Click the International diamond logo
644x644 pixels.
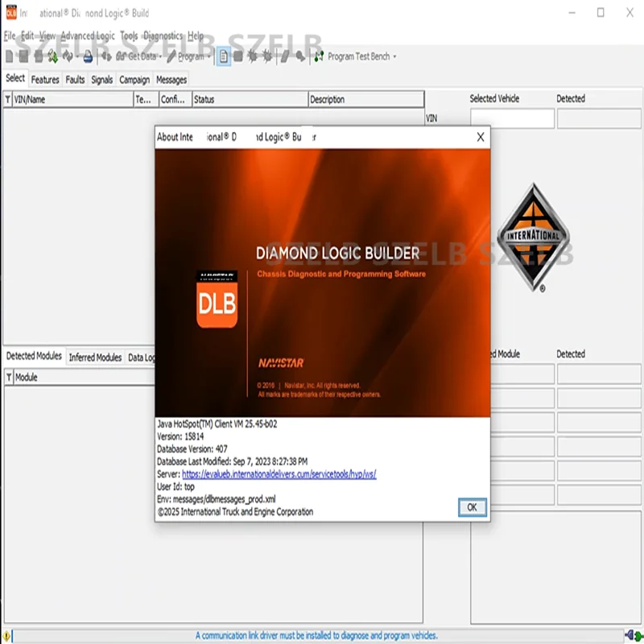[x=534, y=237]
